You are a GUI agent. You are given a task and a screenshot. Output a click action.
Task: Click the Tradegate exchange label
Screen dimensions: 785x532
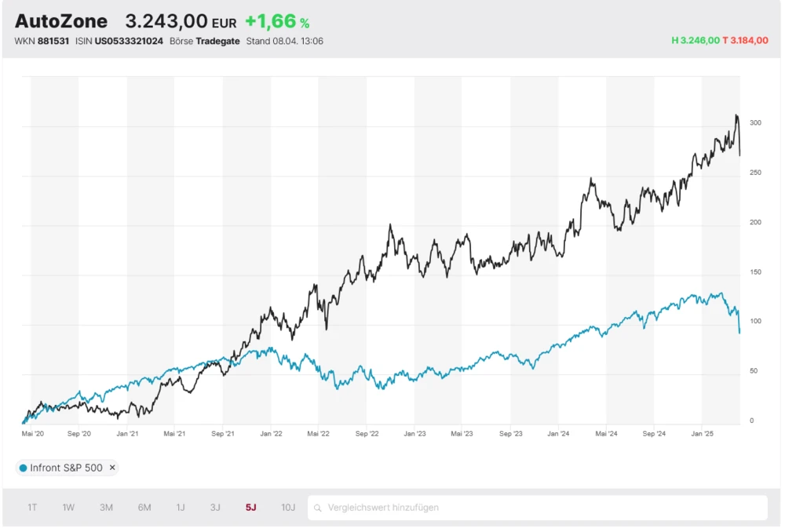click(x=218, y=41)
